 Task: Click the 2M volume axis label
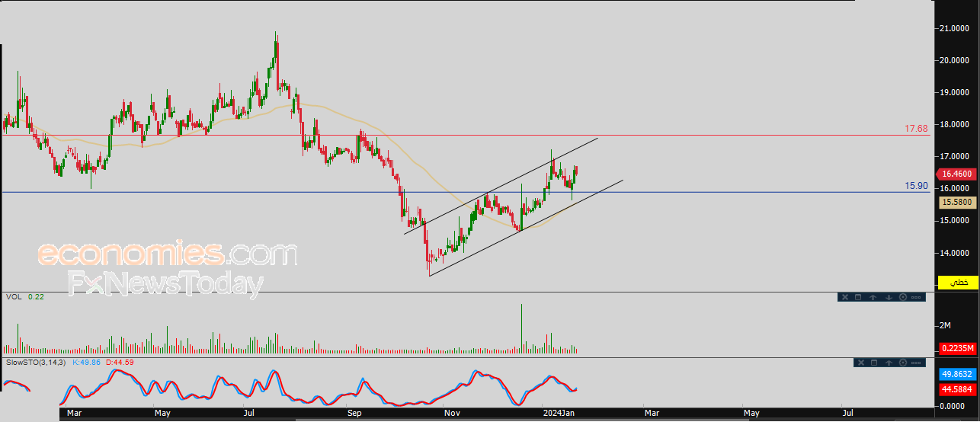tap(946, 326)
